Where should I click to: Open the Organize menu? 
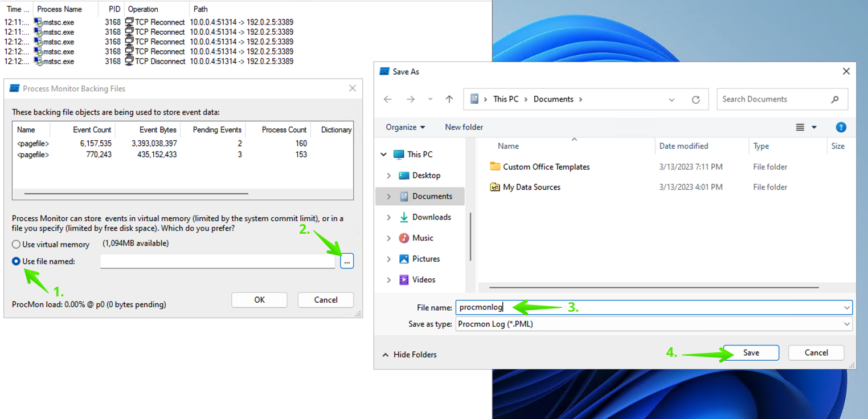(406, 127)
